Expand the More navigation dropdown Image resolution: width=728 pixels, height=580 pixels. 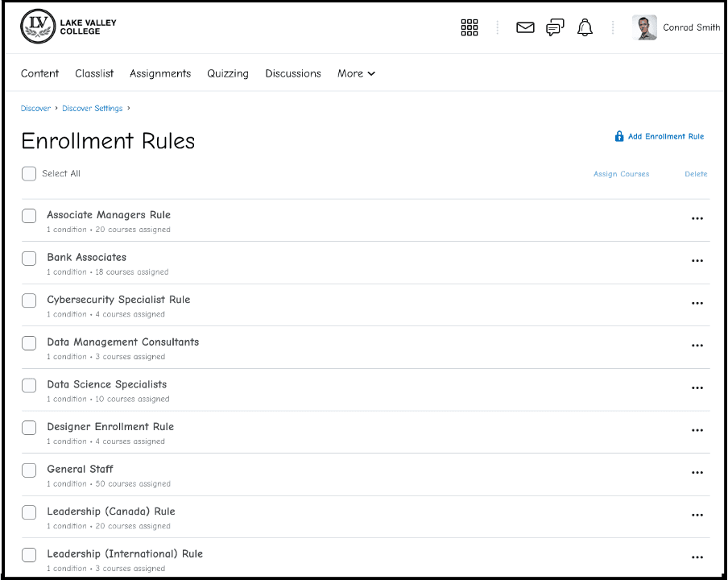pos(356,73)
